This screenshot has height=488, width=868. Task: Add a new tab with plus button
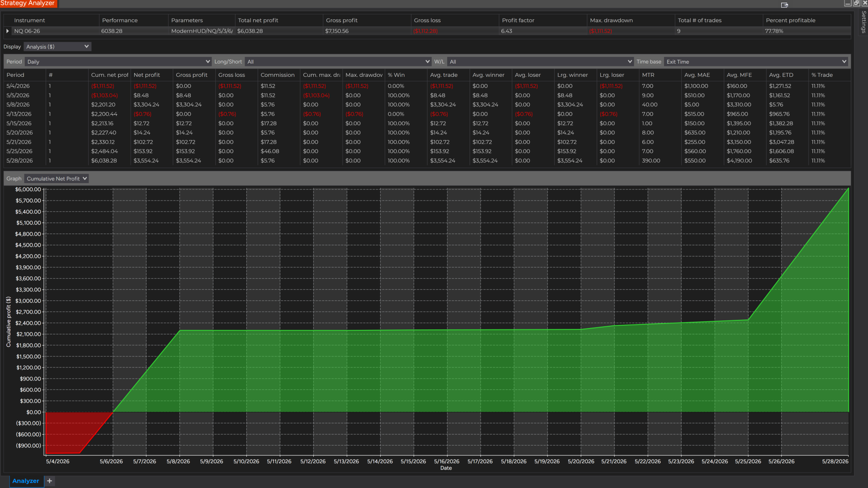(x=49, y=481)
